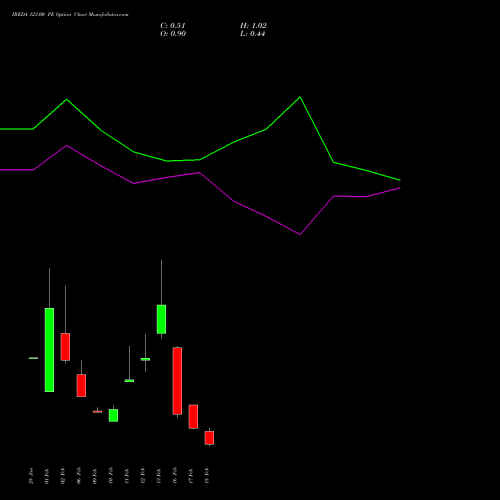Select the close value C: 0.51
The width and height of the screenshot is (500, 500).
tap(173, 26)
